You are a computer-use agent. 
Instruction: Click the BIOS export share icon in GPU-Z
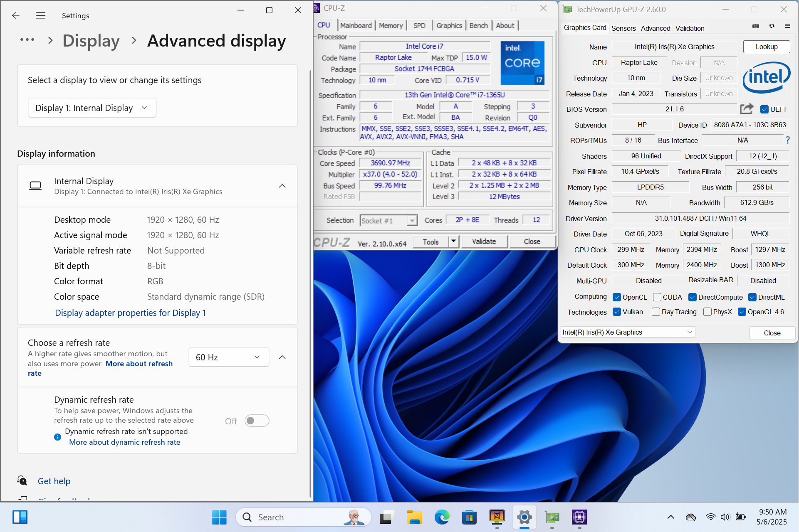(x=747, y=109)
